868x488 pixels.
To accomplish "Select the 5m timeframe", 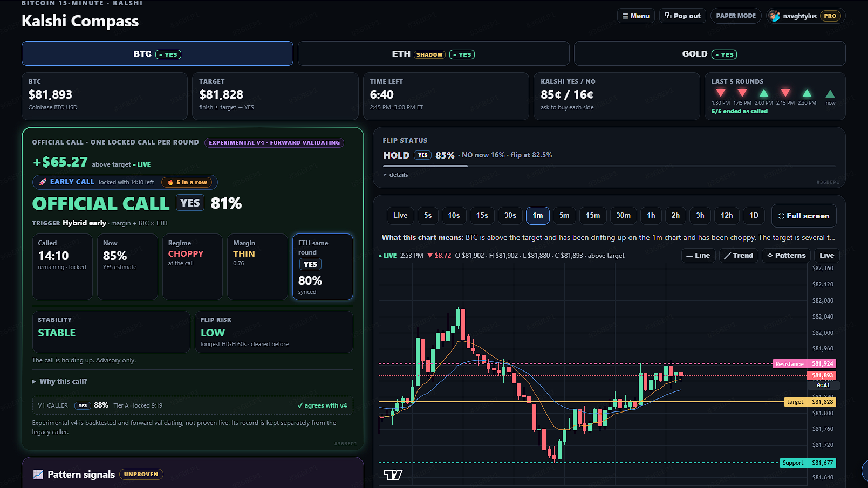I will coord(564,215).
